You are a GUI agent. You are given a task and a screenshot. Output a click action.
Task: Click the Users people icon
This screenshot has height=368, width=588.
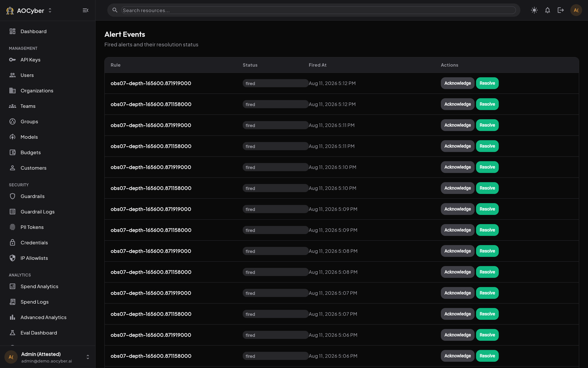(12, 75)
